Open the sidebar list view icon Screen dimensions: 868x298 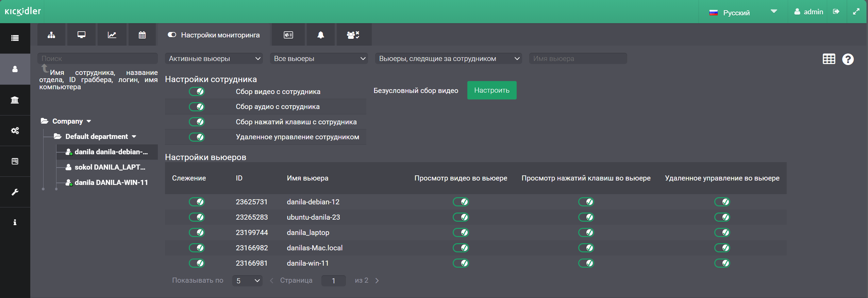15,38
